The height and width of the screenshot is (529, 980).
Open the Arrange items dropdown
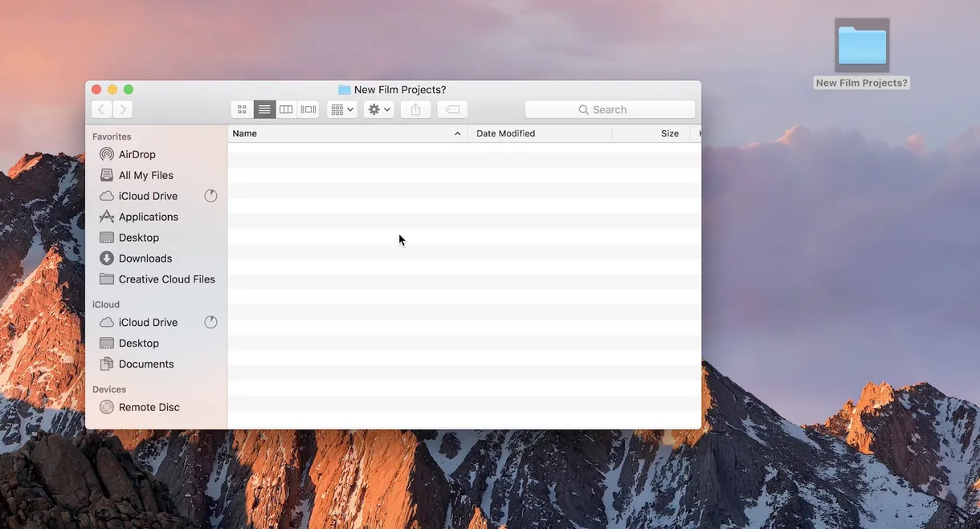pyautogui.click(x=342, y=109)
